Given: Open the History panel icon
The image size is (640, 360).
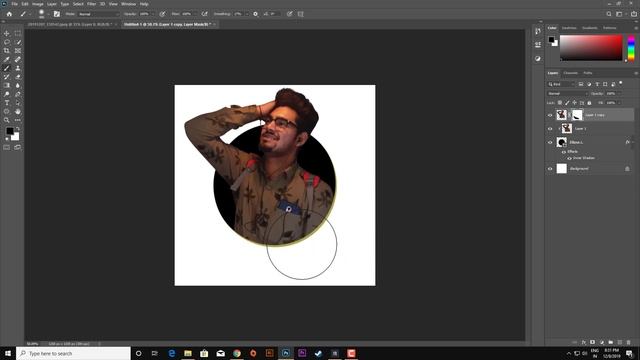Looking at the screenshot, I should 538,31.
